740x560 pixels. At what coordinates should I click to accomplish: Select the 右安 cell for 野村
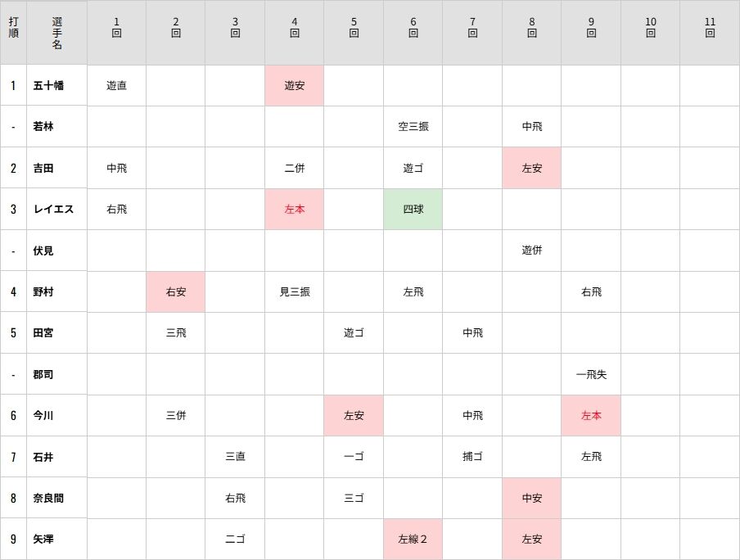point(175,291)
